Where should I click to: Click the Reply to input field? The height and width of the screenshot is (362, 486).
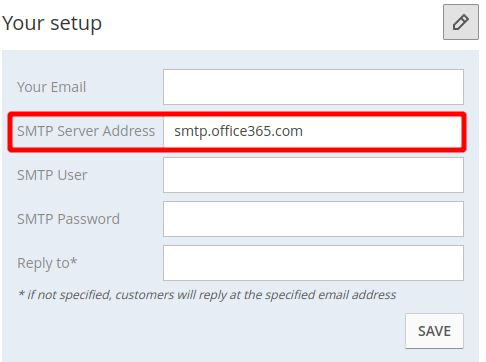[x=313, y=263]
